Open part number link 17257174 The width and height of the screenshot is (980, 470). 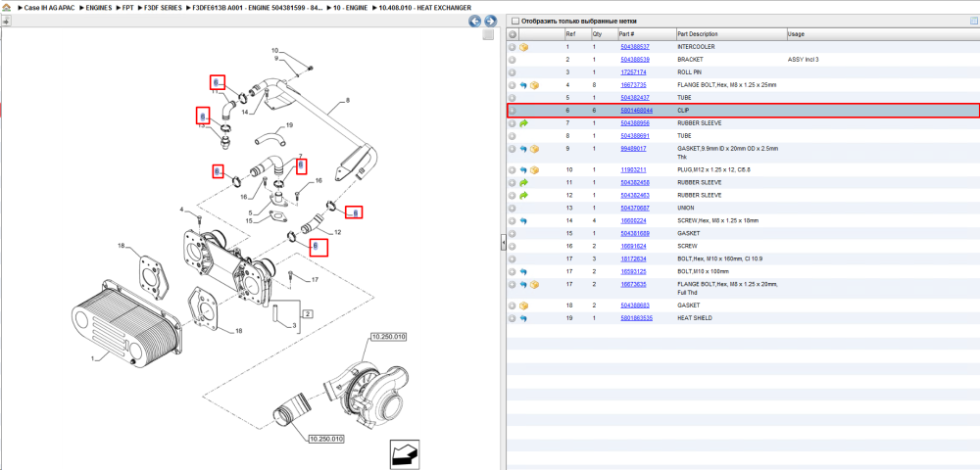(x=632, y=72)
